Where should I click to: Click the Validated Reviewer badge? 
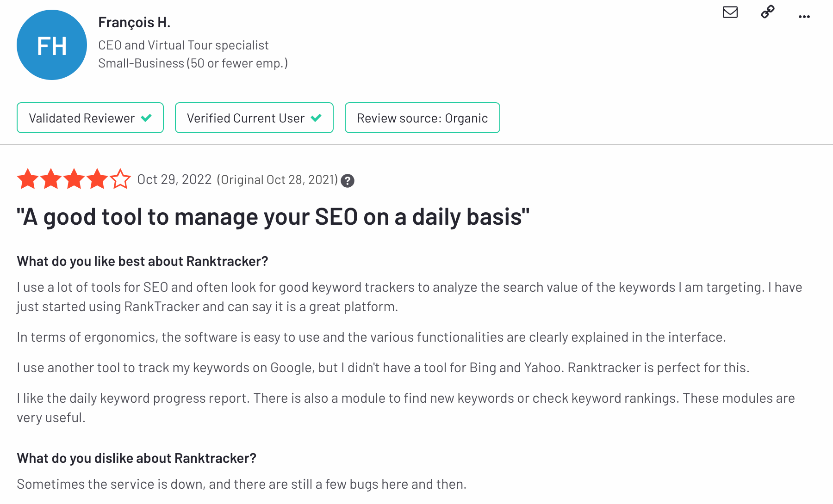(x=90, y=118)
